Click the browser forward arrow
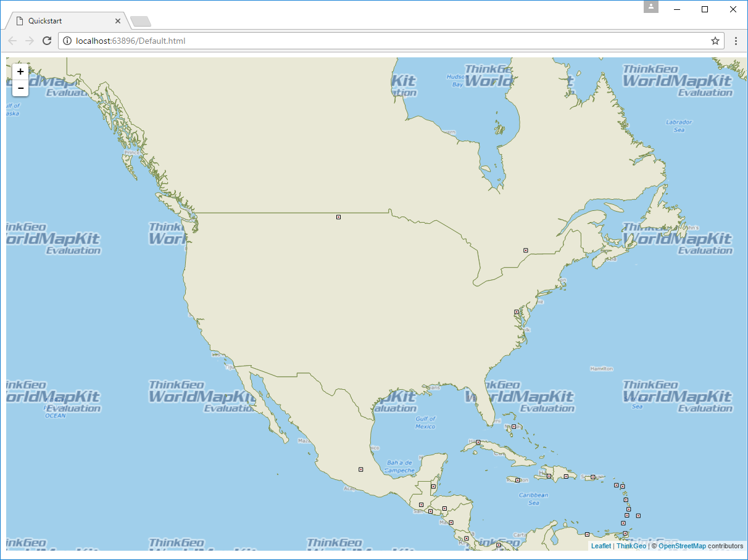 [29, 41]
